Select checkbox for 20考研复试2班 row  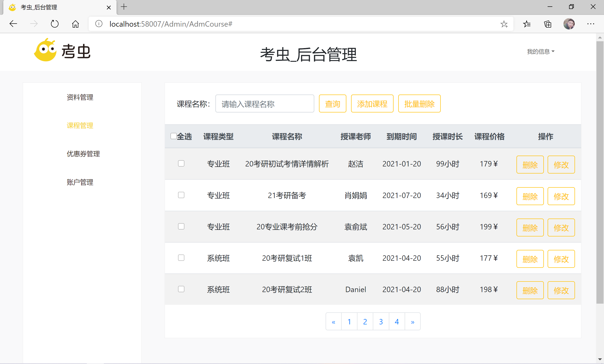pos(181,289)
